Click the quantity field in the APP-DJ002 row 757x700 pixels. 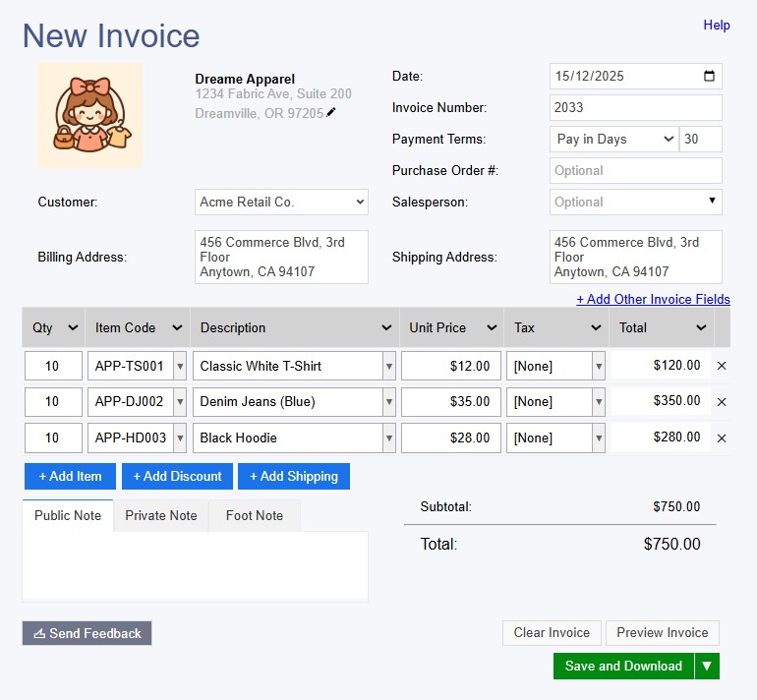(x=53, y=402)
